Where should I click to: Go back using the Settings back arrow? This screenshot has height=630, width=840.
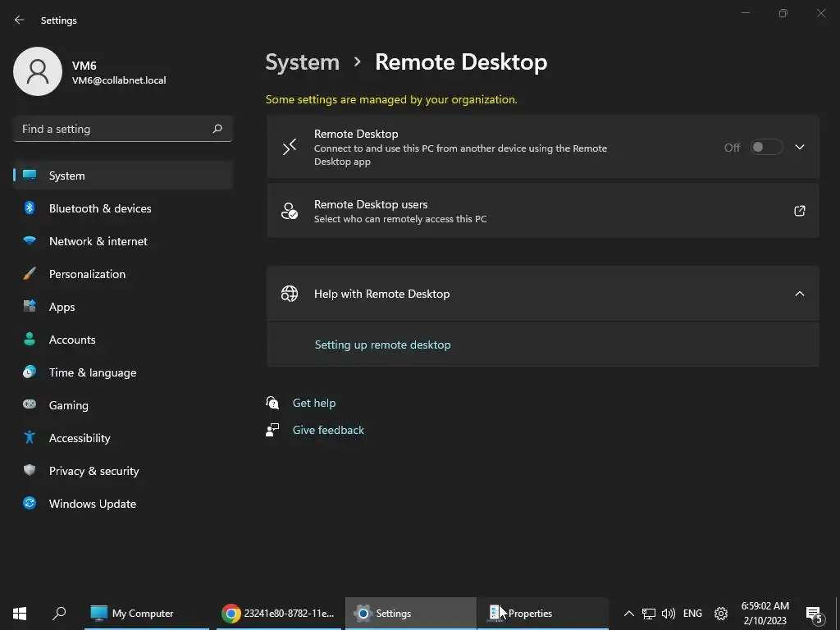[x=20, y=20]
